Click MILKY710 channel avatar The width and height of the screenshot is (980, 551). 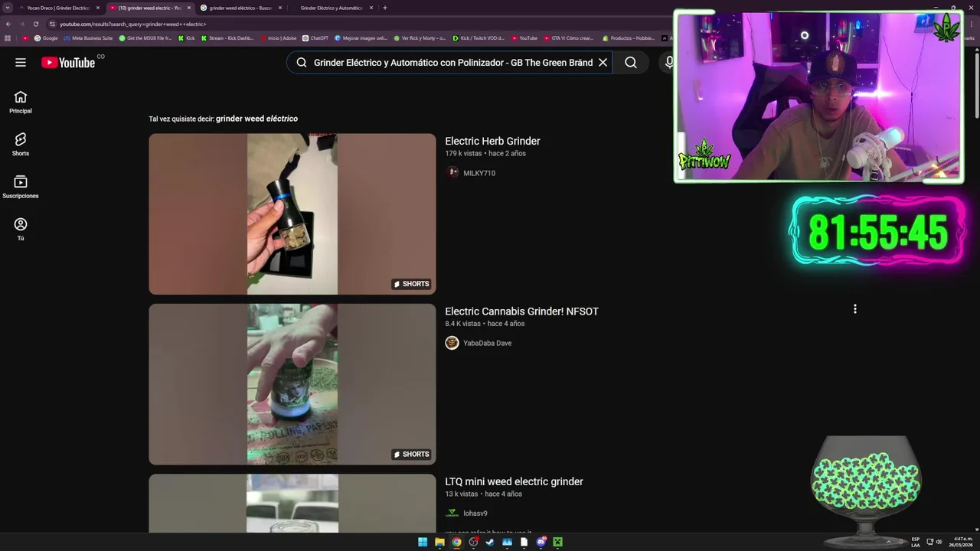point(452,173)
